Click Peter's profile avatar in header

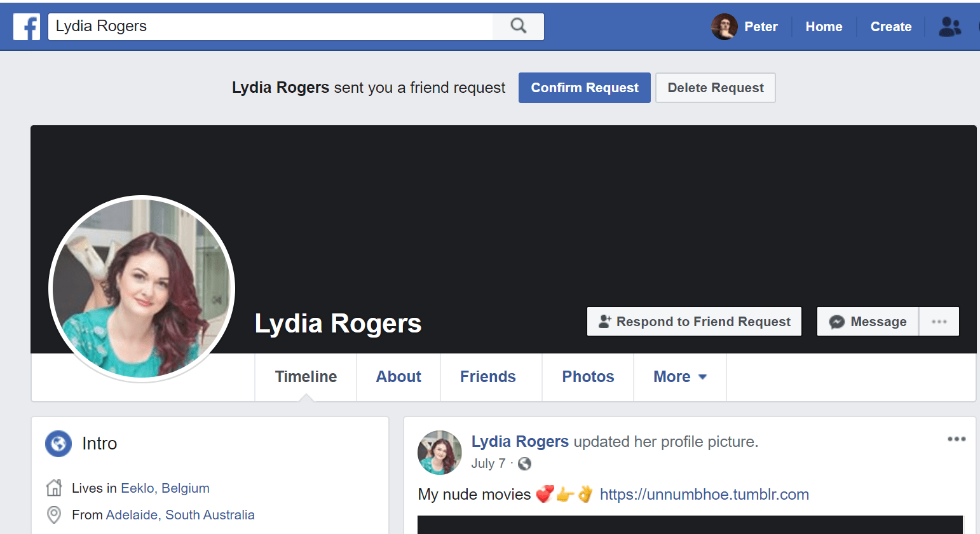point(724,27)
